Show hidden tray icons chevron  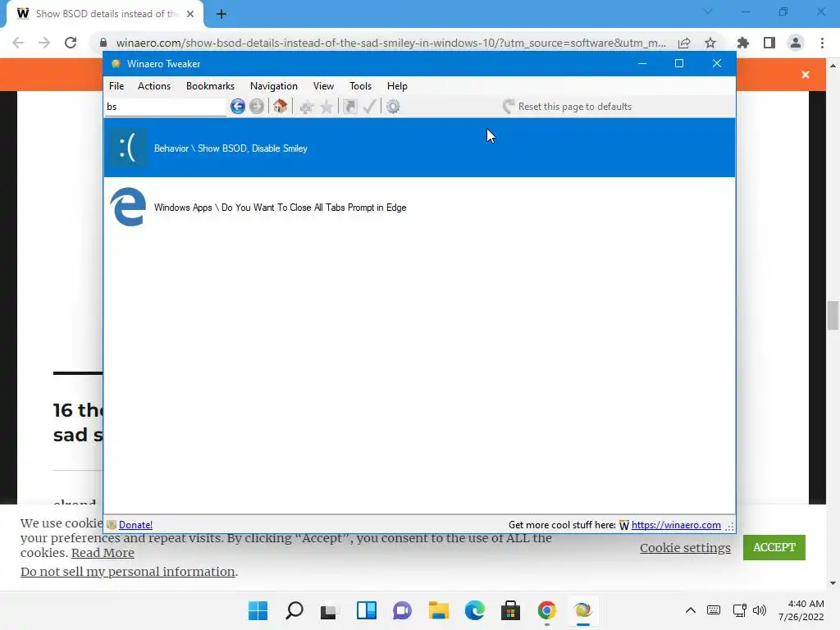click(691, 610)
